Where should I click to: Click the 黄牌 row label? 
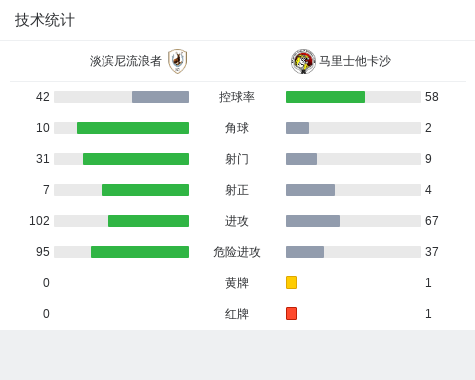click(237, 283)
